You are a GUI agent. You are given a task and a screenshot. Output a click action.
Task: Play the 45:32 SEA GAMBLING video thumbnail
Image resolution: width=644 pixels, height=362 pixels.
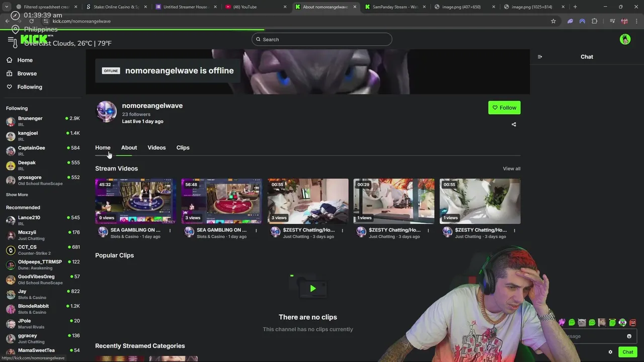pos(135,201)
